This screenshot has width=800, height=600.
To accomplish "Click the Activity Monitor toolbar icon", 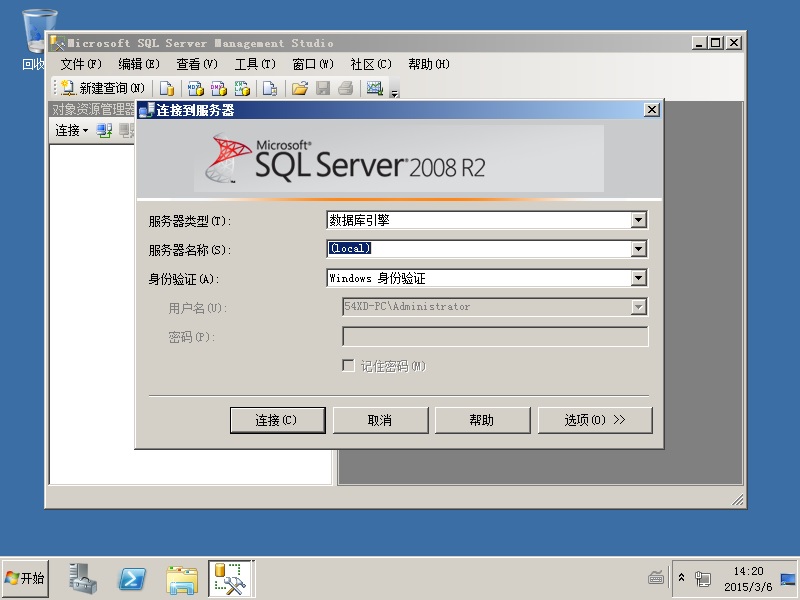I will pyautogui.click(x=375, y=88).
